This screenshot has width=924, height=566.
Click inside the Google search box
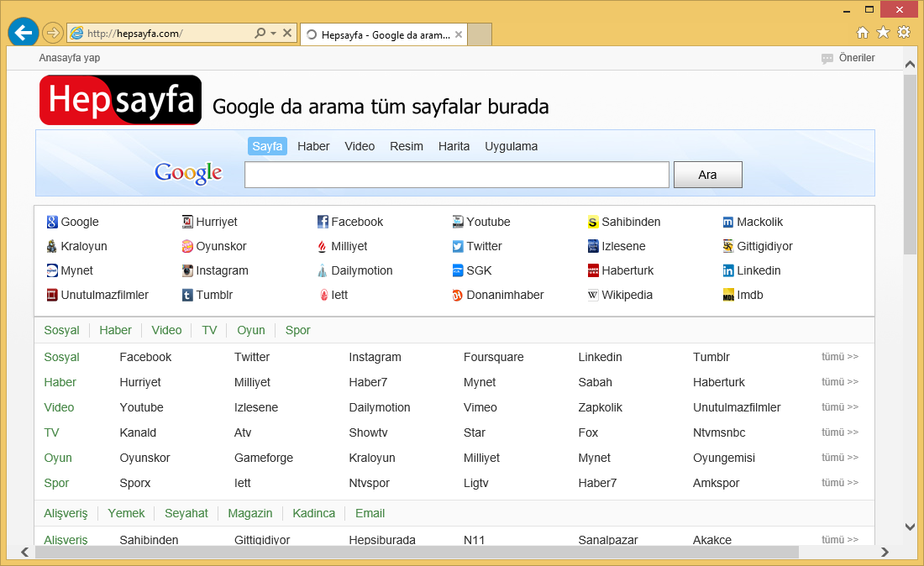pos(456,174)
